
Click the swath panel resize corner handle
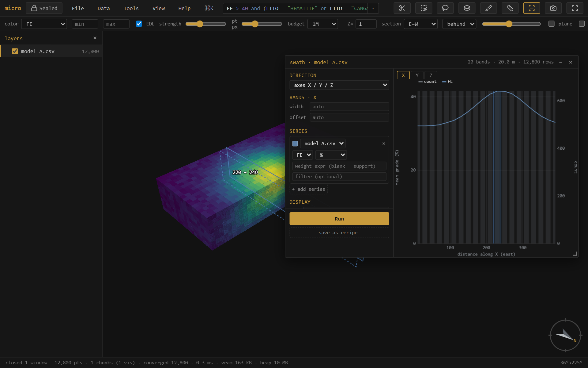click(575, 254)
